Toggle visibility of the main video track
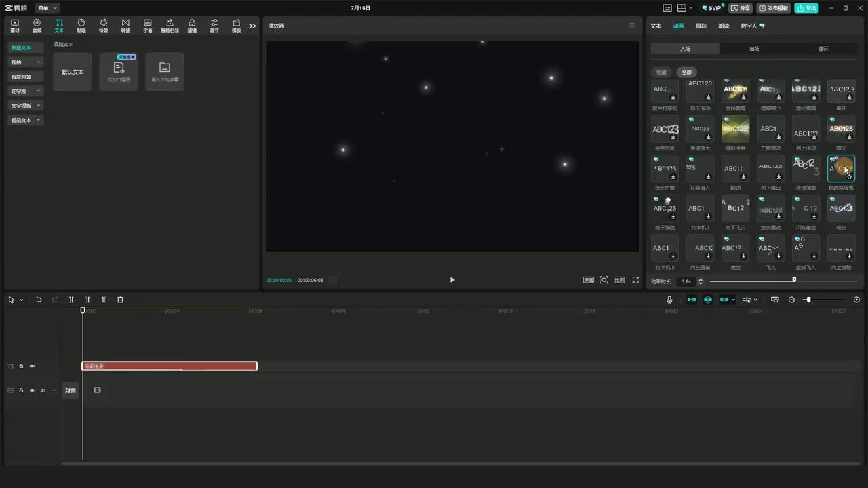This screenshot has height=488, width=868. coord(32,390)
